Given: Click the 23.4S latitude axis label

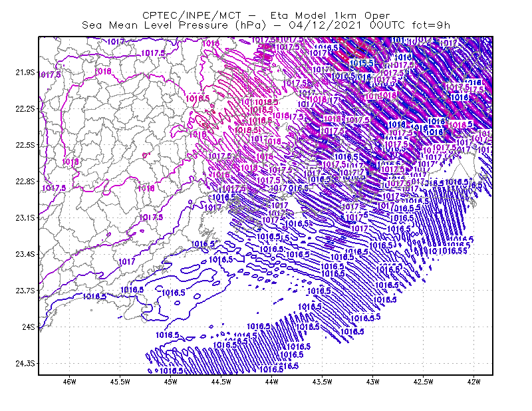Looking at the screenshot, I should 25,254.
